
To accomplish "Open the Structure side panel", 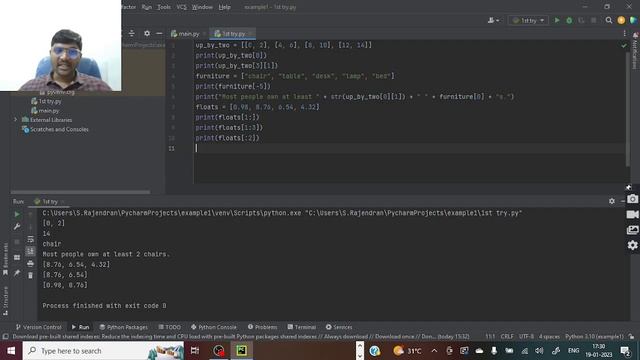I will click(x=5, y=300).
